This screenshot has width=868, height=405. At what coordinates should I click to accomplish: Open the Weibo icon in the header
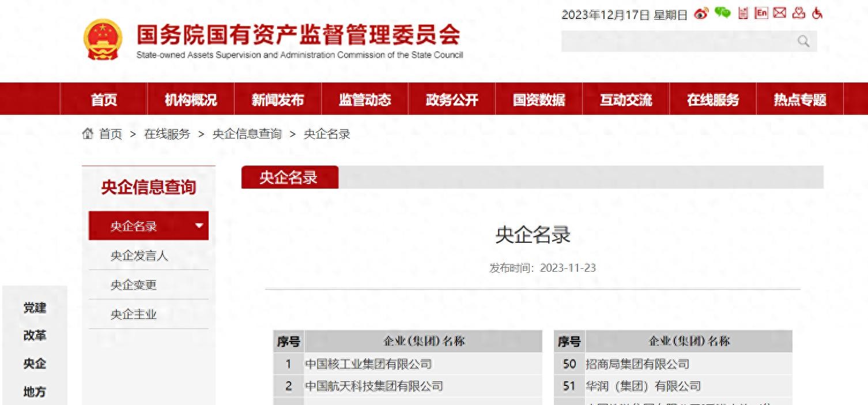(701, 14)
